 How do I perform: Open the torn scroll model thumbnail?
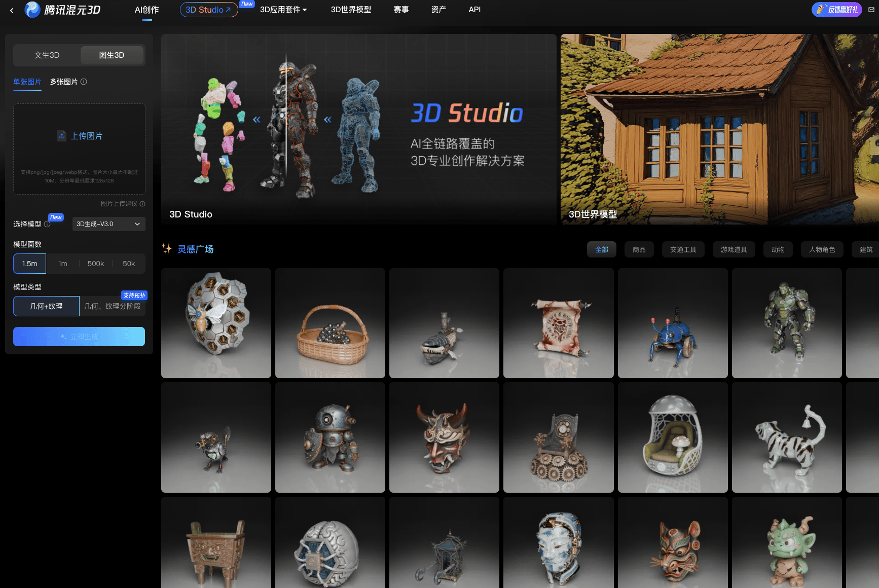point(559,323)
